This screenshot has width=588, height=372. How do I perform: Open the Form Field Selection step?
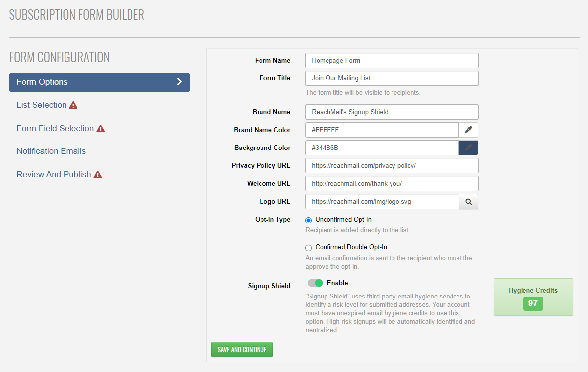coord(55,129)
